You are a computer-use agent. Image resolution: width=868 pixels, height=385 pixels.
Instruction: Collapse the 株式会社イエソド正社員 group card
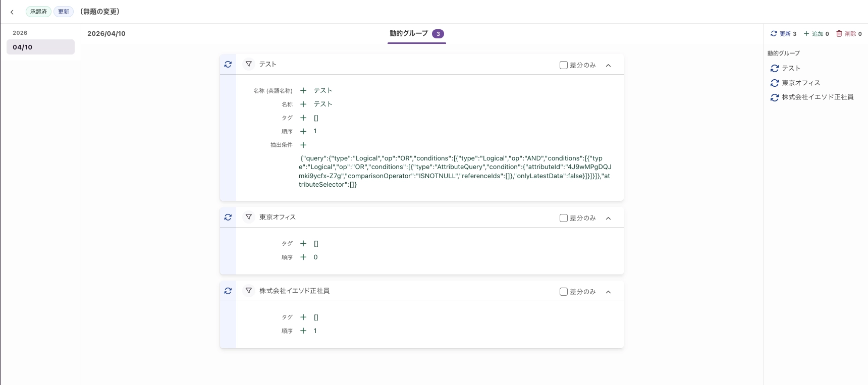[x=609, y=292]
